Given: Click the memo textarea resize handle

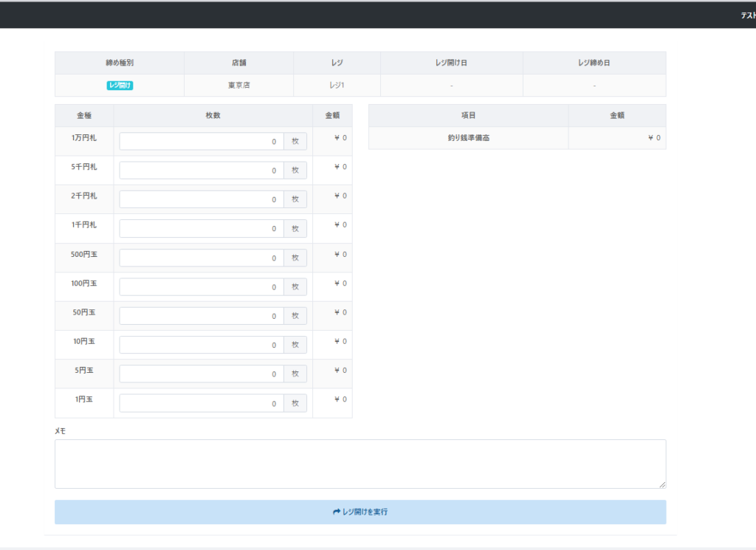Looking at the screenshot, I should (x=662, y=484).
